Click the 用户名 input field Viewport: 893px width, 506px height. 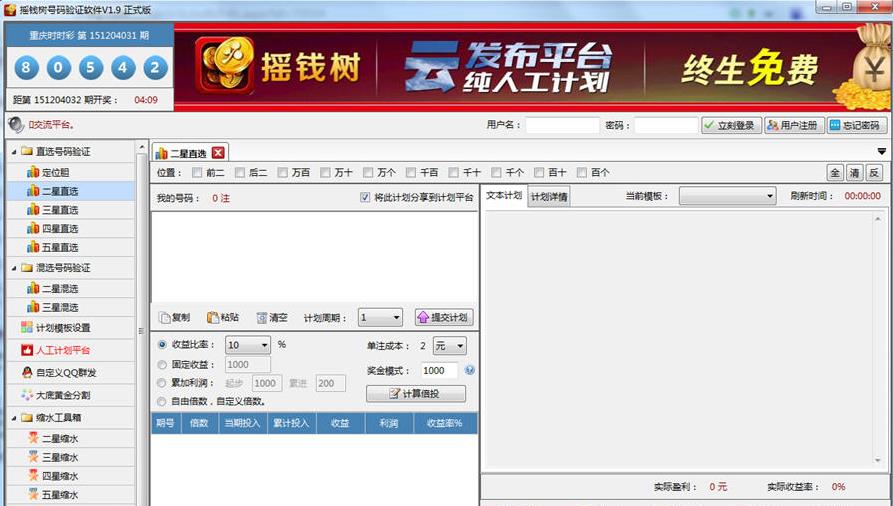pyautogui.click(x=562, y=125)
